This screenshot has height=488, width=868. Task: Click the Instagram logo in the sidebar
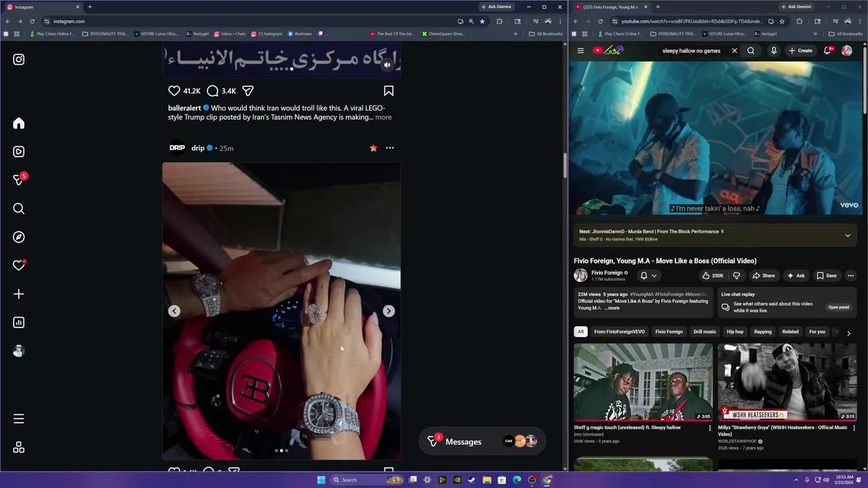click(19, 60)
